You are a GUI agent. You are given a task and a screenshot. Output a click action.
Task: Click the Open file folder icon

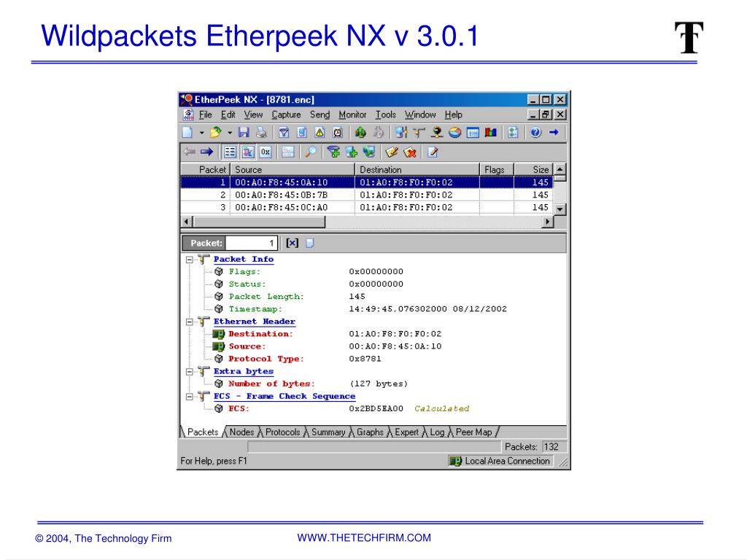(215, 133)
